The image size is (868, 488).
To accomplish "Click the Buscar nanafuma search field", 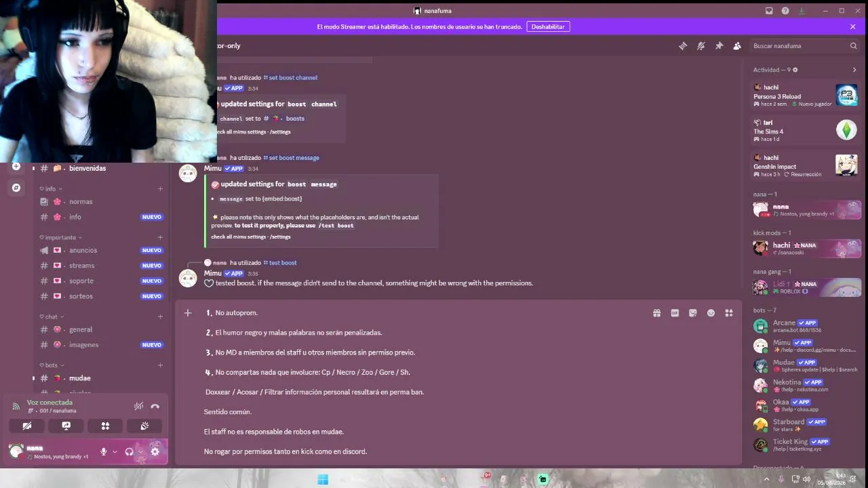I will pos(805,46).
